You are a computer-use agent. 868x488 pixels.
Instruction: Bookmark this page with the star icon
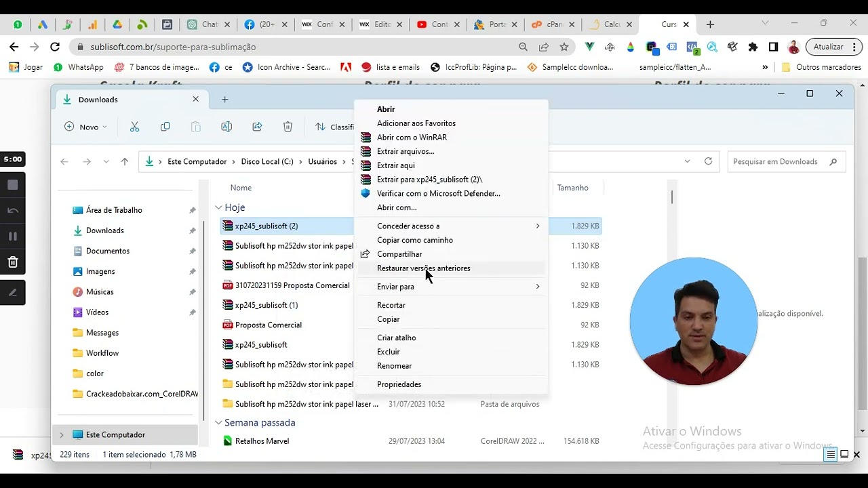564,47
